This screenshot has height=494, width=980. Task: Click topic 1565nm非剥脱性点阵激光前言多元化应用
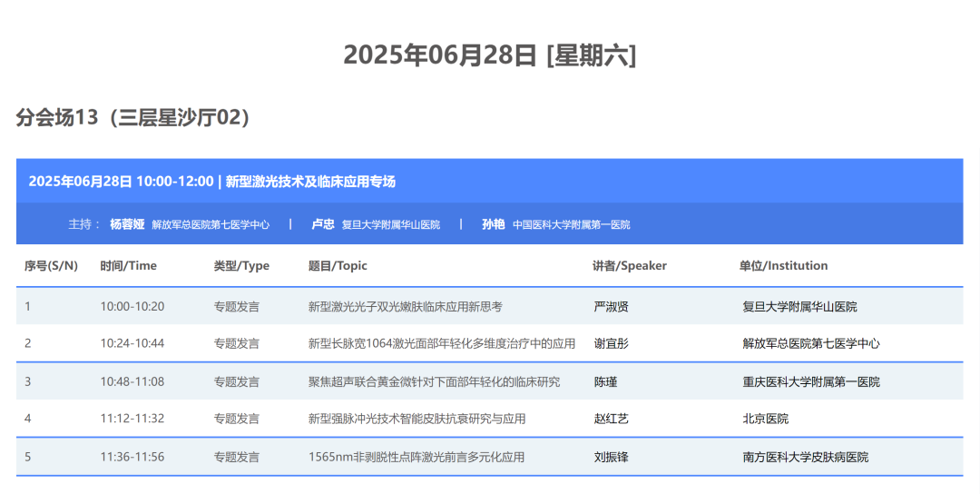pyautogui.click(x=416, y=457)
